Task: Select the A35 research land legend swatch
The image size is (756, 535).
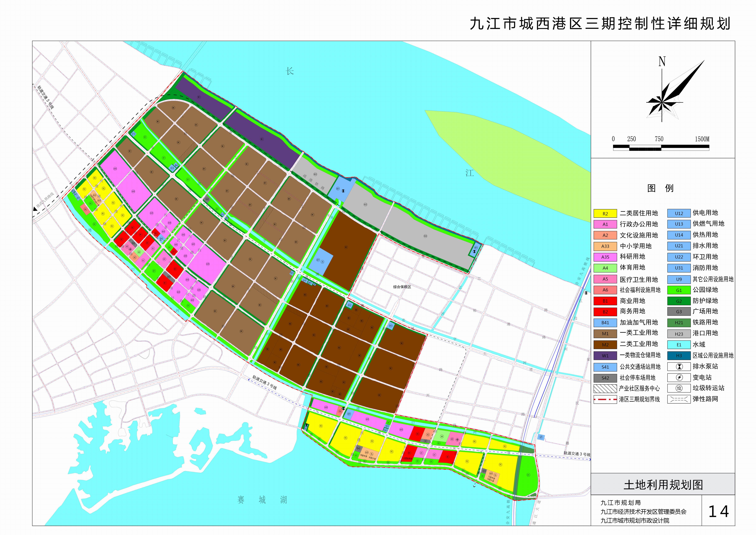Action: pyautogui.click(x=605, y=257)
